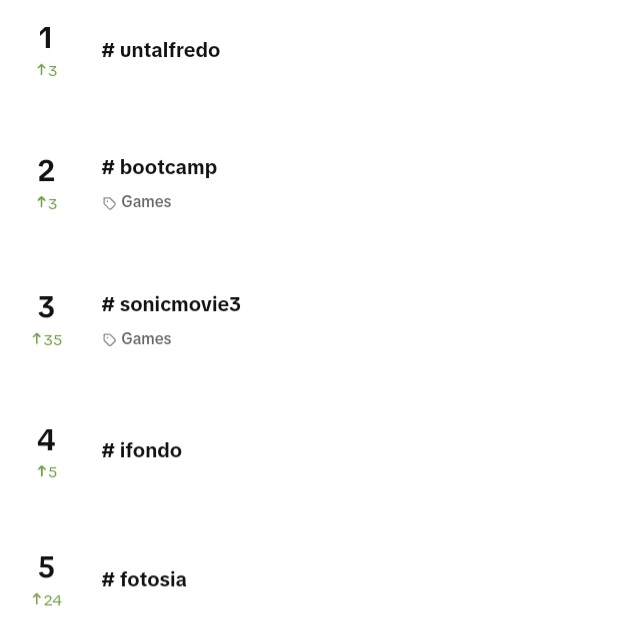628x643 pixels.
Task: Click the up arrow next to 5
Action: [41, 471]
